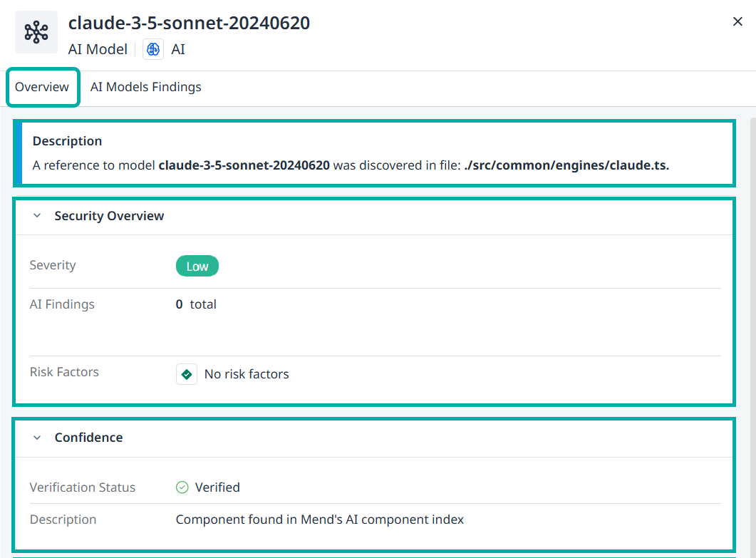Click the AI model network icon
Screen dimensions: 756x558
(x=36, y=32)
